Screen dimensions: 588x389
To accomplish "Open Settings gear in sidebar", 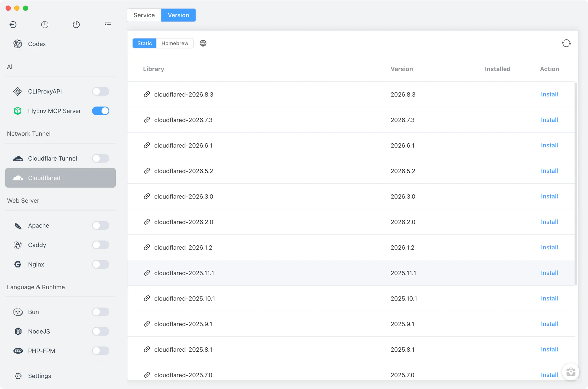I will [18, 376].
